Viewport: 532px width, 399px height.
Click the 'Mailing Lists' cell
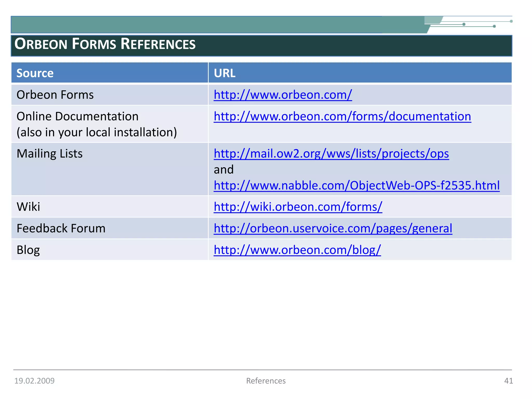click(110, 169)
